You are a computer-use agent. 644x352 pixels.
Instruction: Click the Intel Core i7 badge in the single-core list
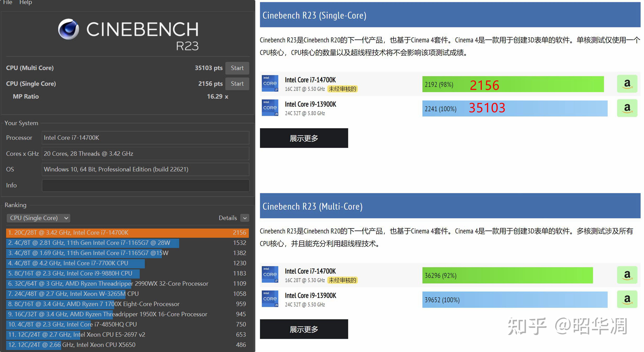[x=270, y=84]
